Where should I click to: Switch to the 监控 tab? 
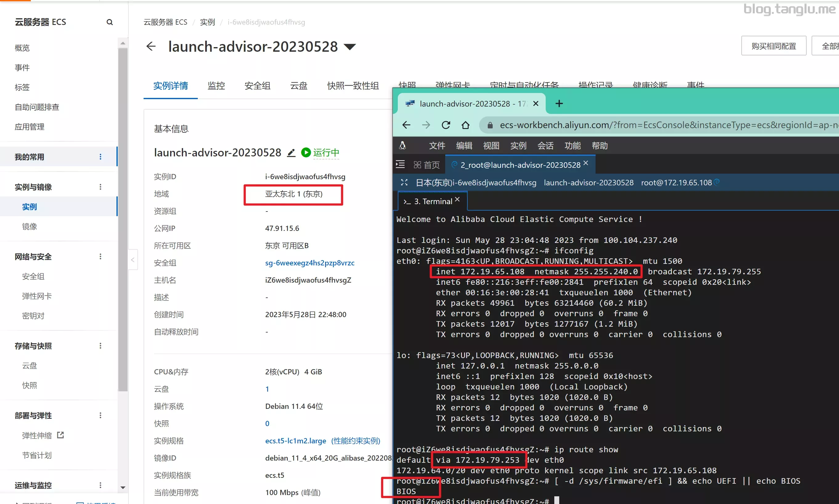pos(216,86)
